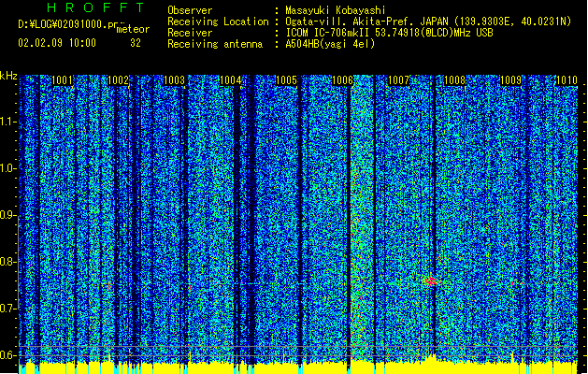
Task: Select time marker 1008
Action: tap(455, 80)
